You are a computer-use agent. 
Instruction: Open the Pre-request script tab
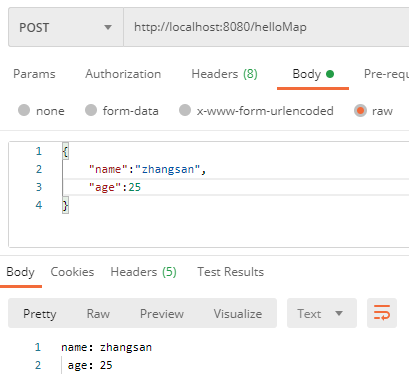point(386,74)
